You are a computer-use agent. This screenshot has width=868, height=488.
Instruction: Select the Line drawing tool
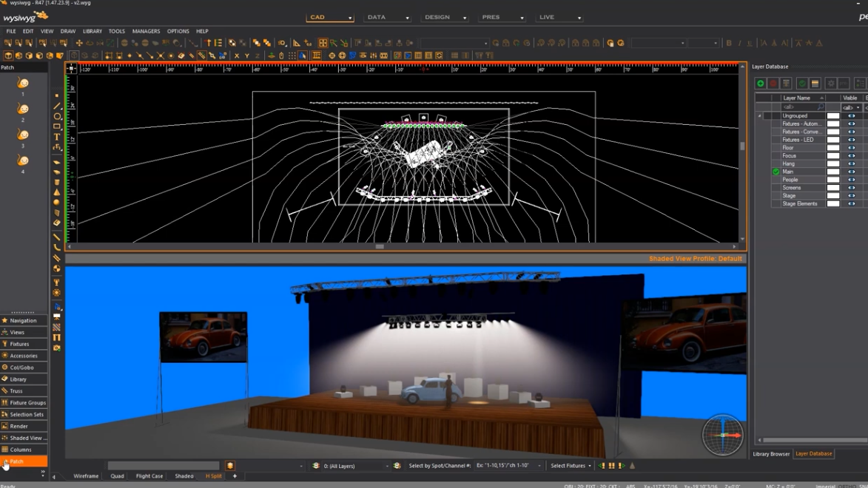coord(57,106)
